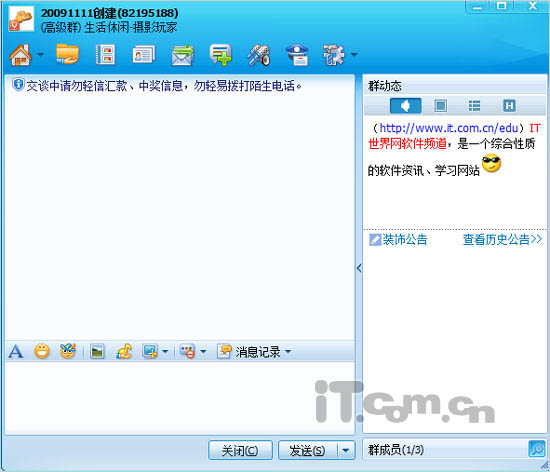Click the info shield security notice icon

[x=18, y=85]
